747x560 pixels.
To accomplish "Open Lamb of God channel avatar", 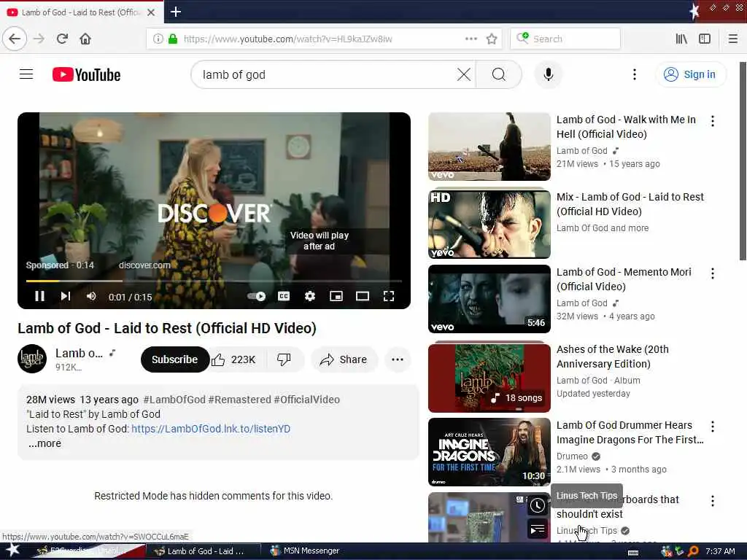I will [x=32, y=359].
